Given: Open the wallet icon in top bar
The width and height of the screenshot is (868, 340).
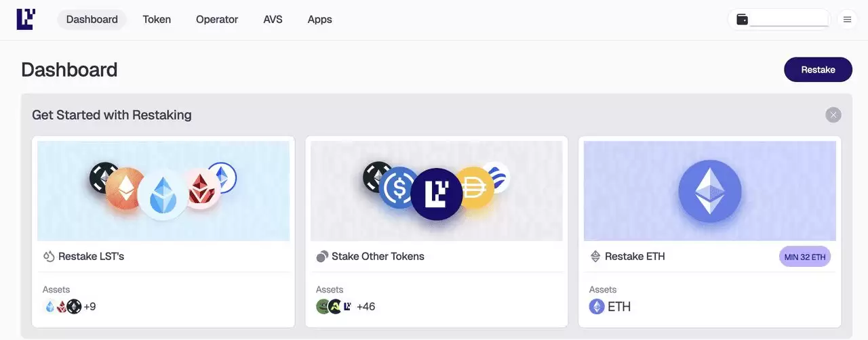Looking at the screenshot, I should pyautogui.click(x=742, y=20).
